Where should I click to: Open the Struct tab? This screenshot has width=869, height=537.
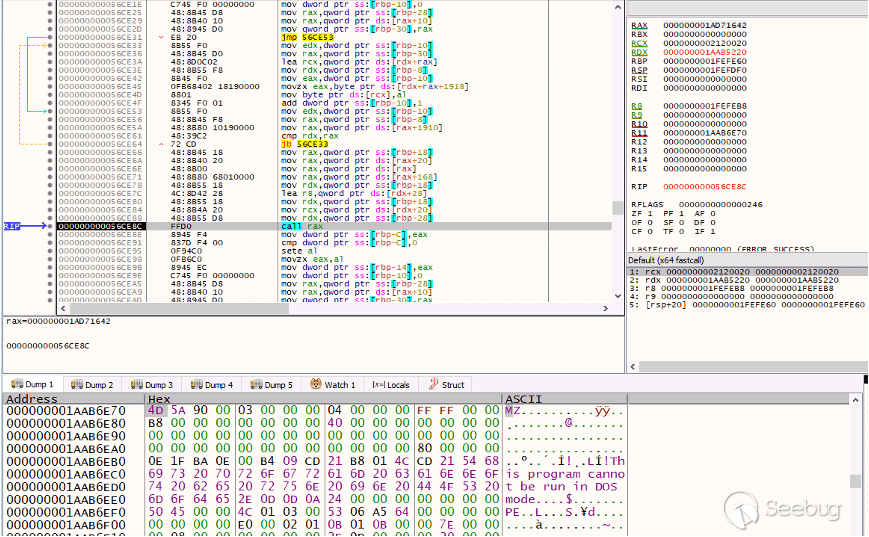click(446, 385)
